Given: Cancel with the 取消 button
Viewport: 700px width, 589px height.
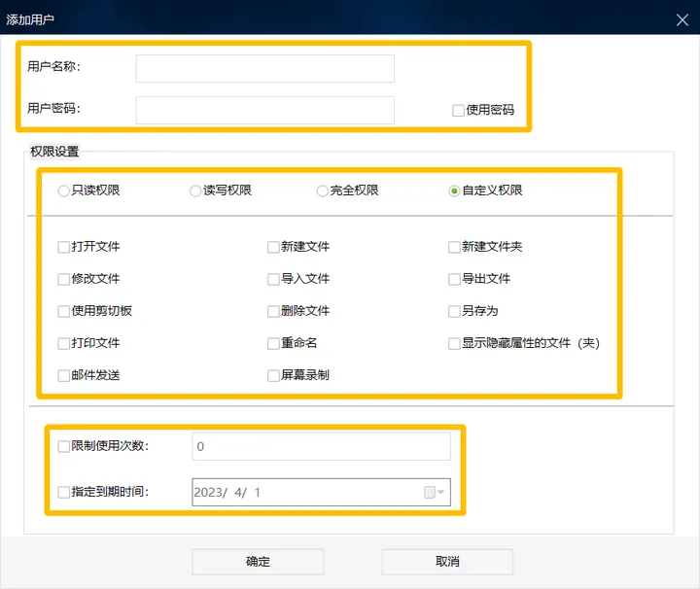Looking at the screenshot, I should [447, 562].
